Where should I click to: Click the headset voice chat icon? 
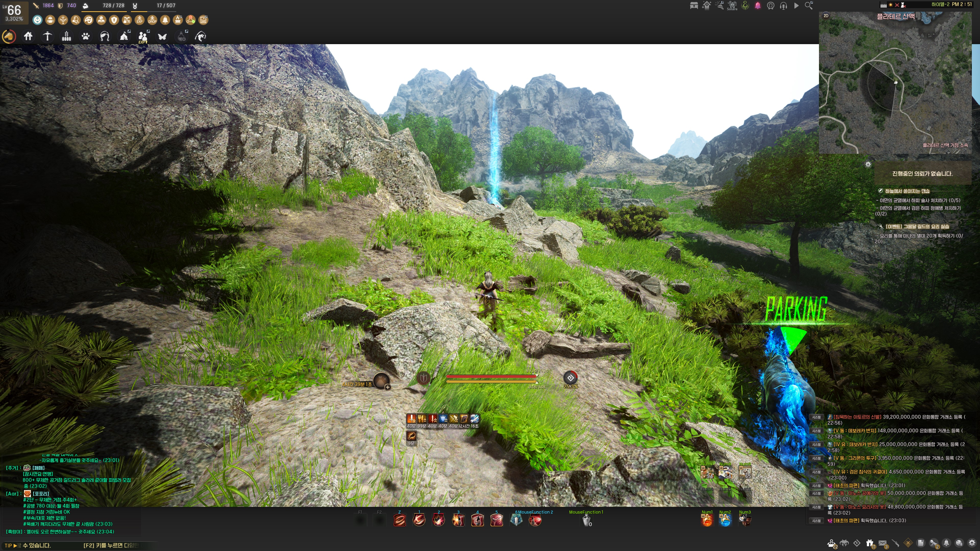783,6
